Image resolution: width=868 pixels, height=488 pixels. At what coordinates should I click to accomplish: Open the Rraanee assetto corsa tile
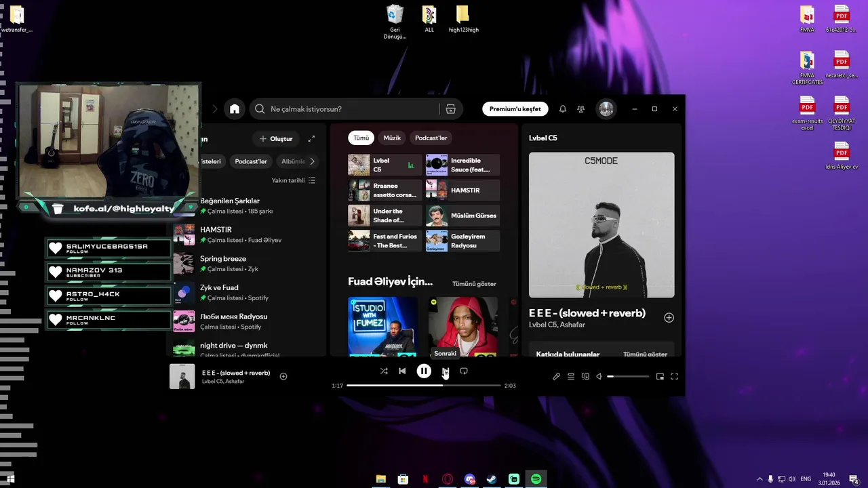click(x=385, y=190)
